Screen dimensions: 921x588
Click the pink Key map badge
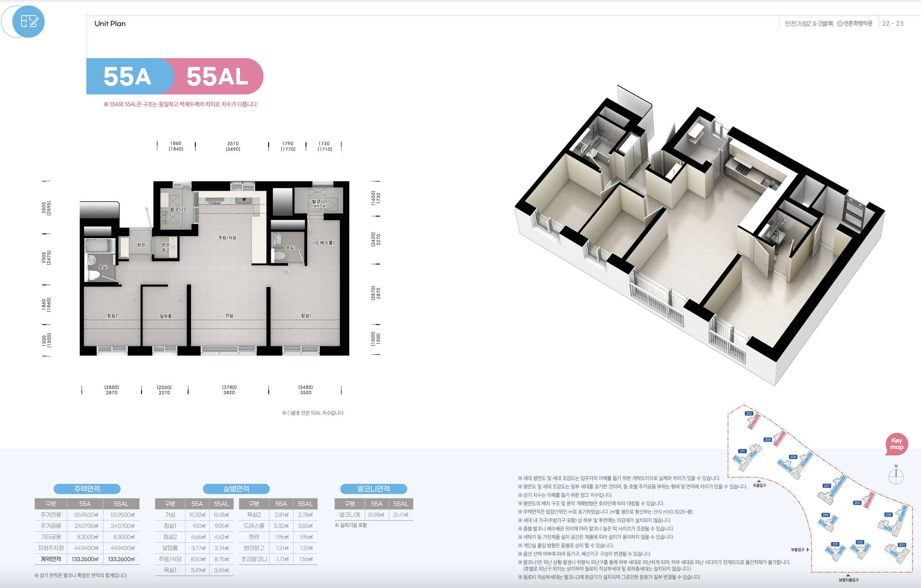(x=897, y=444)
